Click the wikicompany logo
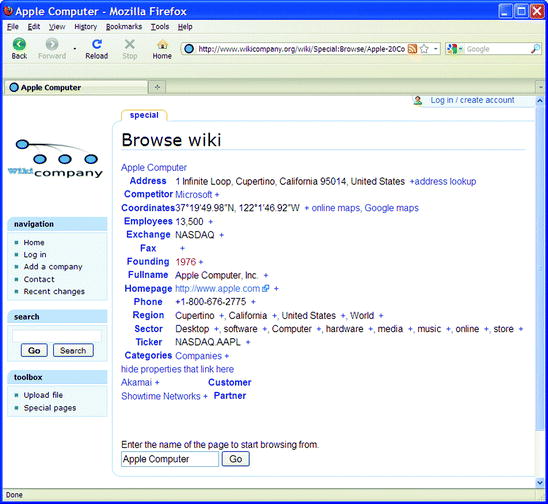Viewport: 548px width, 504px height. [x=56, y=159]
